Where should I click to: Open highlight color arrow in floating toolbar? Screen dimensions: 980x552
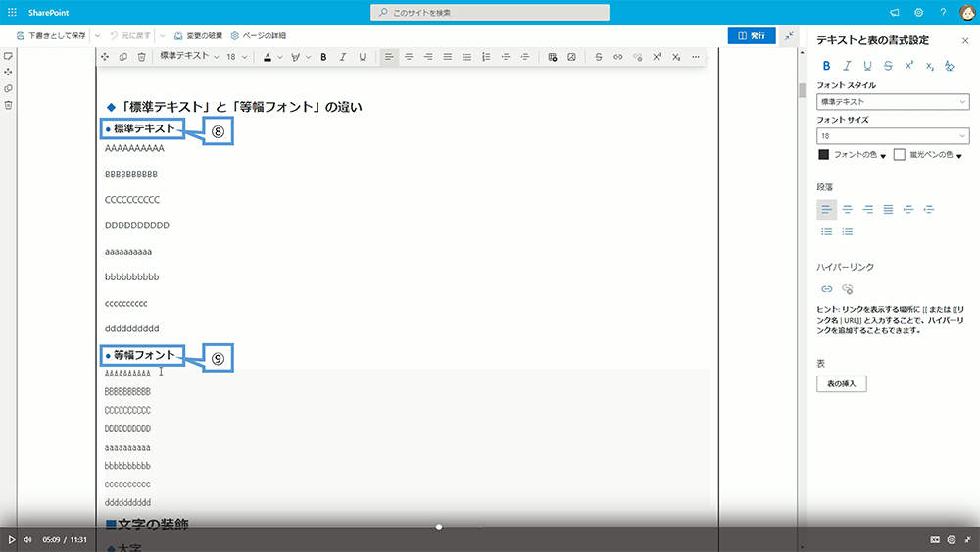coord(308,58)
